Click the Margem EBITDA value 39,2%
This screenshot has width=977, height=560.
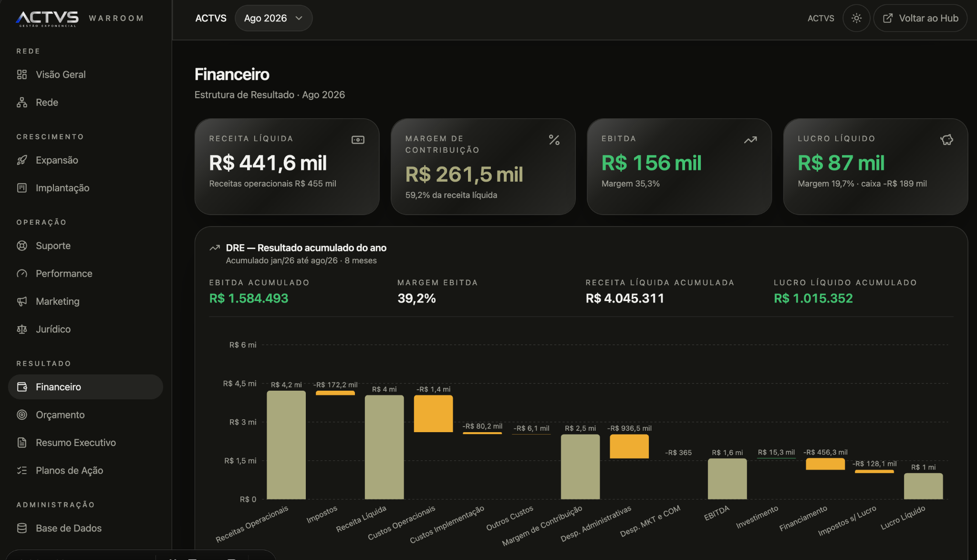click(x=416, y=299)
